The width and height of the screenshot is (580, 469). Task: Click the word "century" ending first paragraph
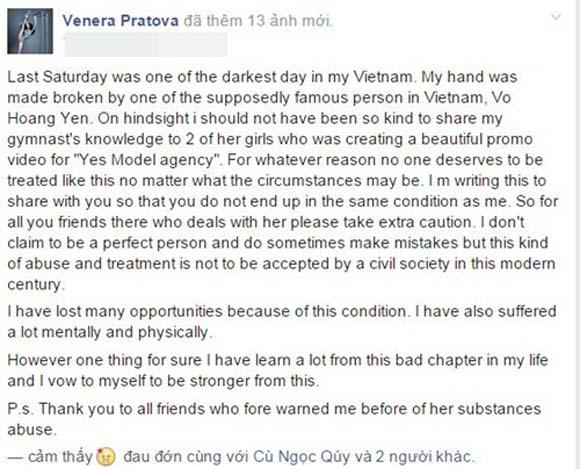tap(34, 284)
